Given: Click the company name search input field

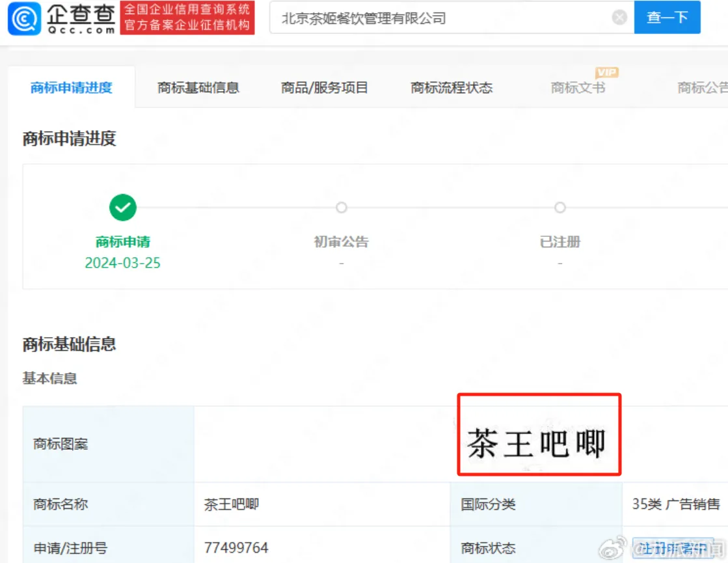Looking at the screenshot, I should [x=442, y=18].
